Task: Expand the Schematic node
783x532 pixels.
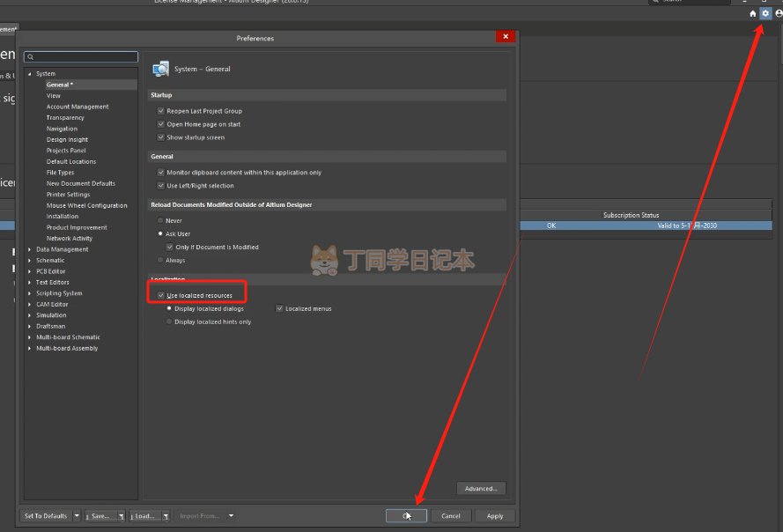Action: tap(29, 260)
